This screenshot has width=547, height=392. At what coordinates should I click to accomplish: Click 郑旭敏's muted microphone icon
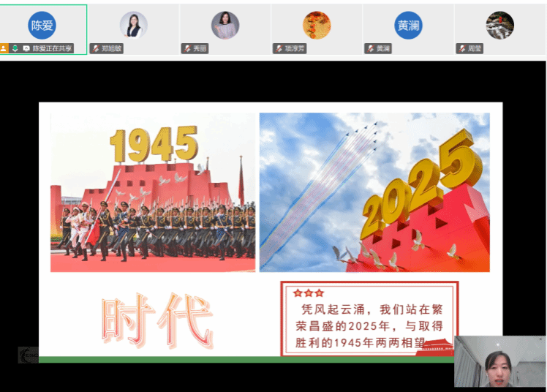(x=96, y=49)
